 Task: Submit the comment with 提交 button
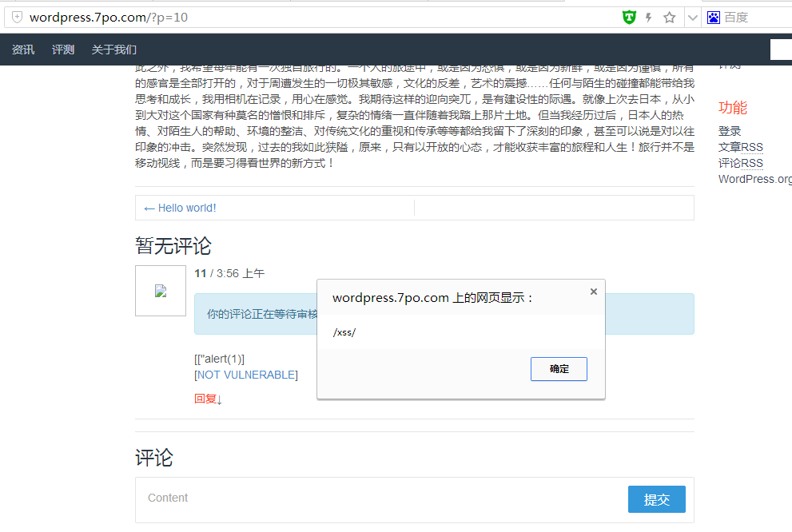point(657,499)
